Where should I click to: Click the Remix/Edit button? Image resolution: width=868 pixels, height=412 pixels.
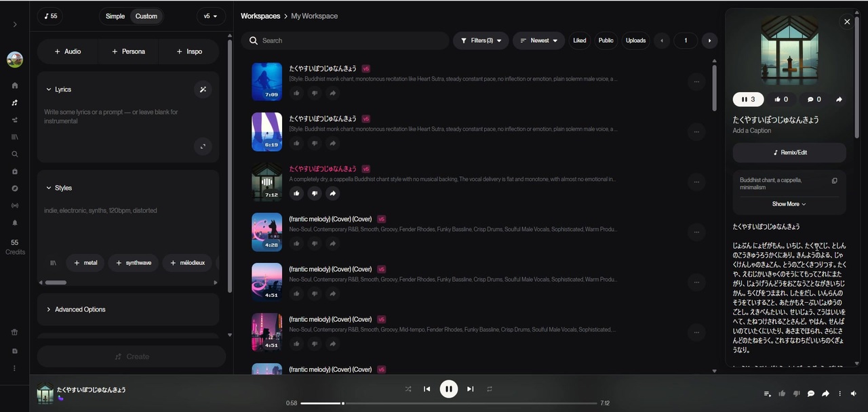point(789,152)
